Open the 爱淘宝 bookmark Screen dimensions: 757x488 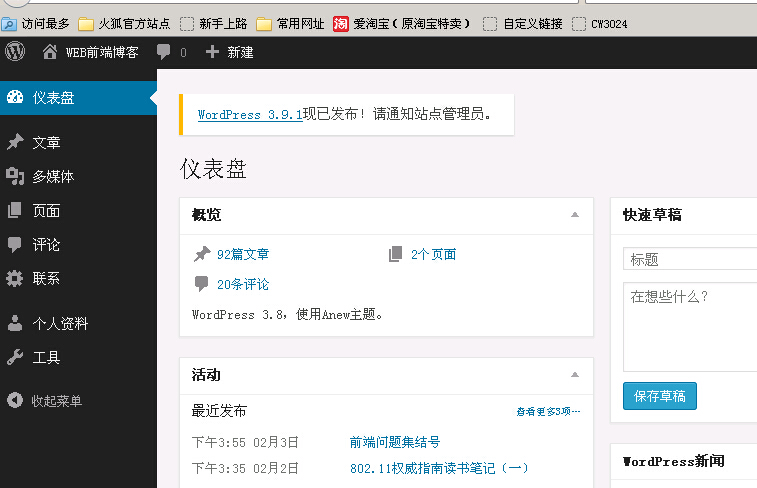point(401,24)
